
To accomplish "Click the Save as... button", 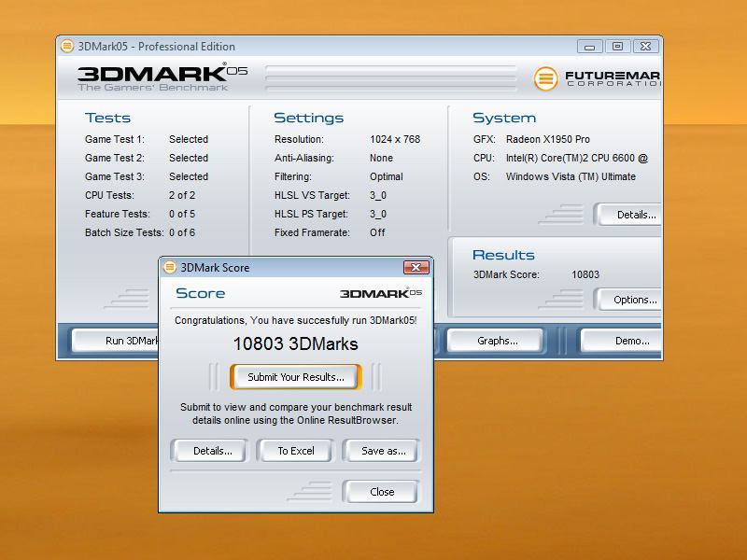I will (x=384, y=451).
